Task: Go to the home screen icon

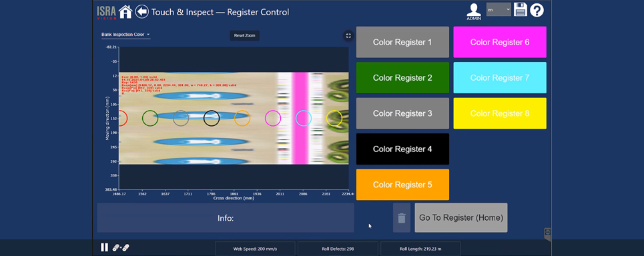Action: point(125,12)
